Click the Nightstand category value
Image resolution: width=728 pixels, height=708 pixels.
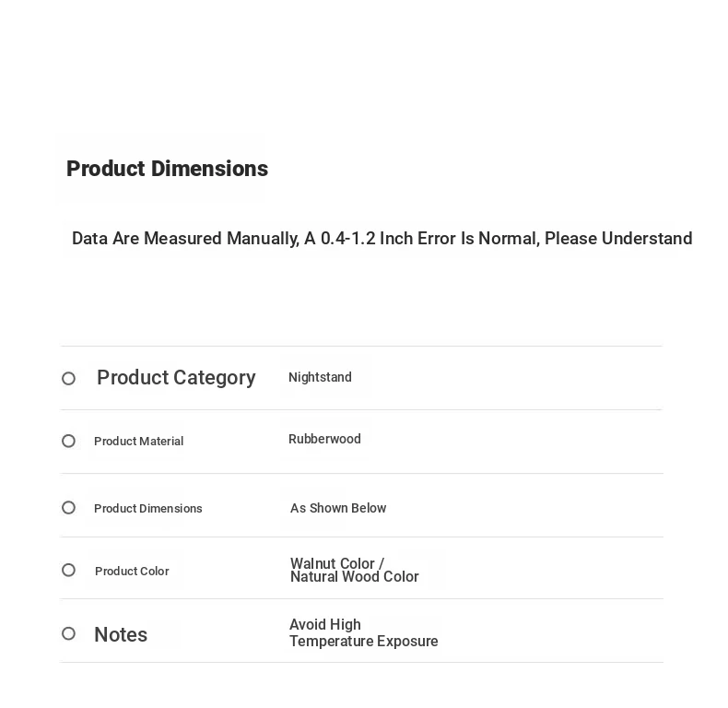(x=320, y=377)
